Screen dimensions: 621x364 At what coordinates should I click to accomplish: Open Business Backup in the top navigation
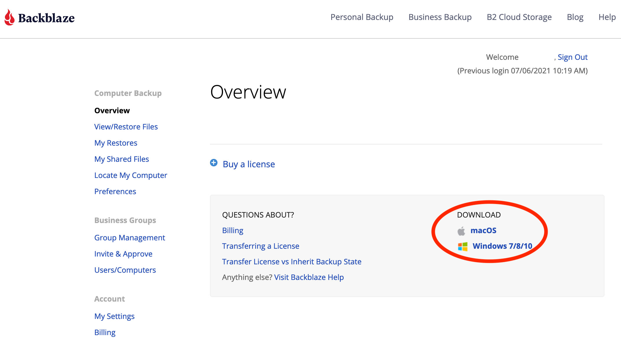coord(440,17)
